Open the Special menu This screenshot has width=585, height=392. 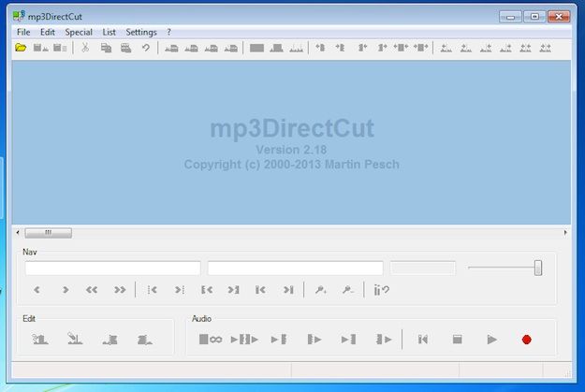(79, 32)
